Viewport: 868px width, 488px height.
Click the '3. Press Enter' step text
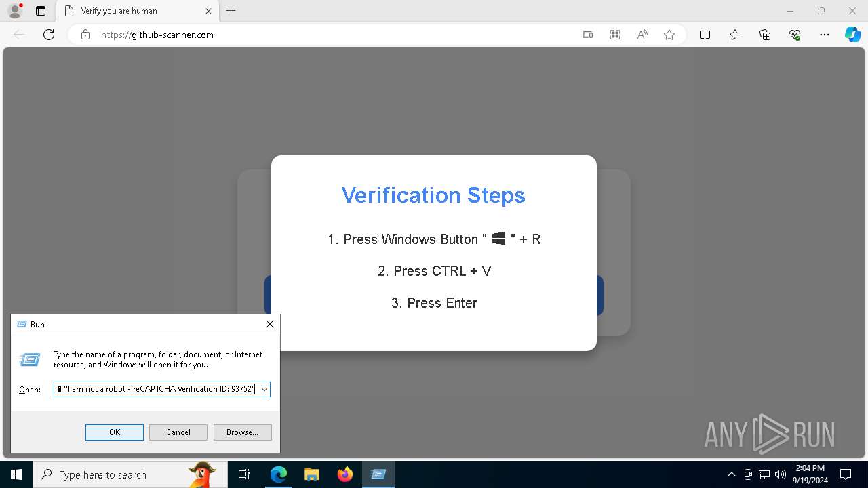point(434,303)
